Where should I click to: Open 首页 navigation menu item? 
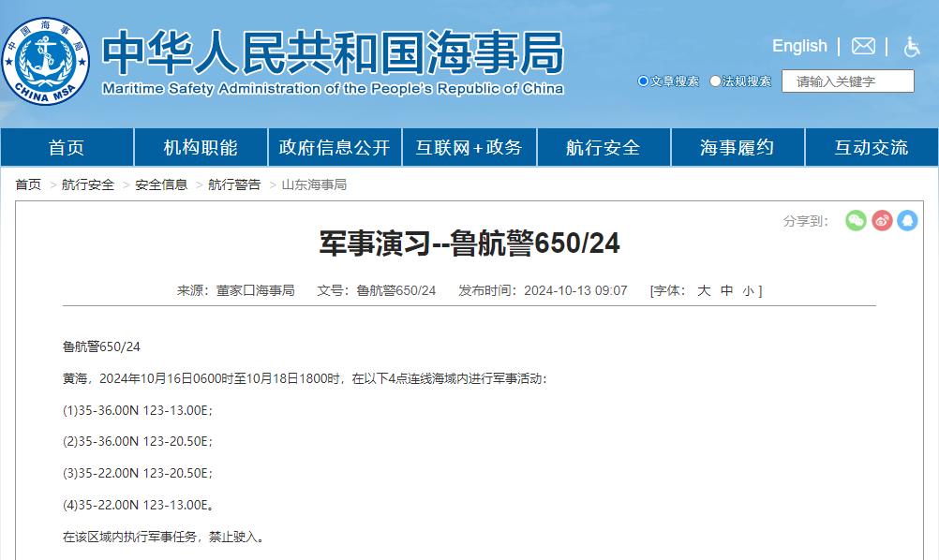click(67, 148)
